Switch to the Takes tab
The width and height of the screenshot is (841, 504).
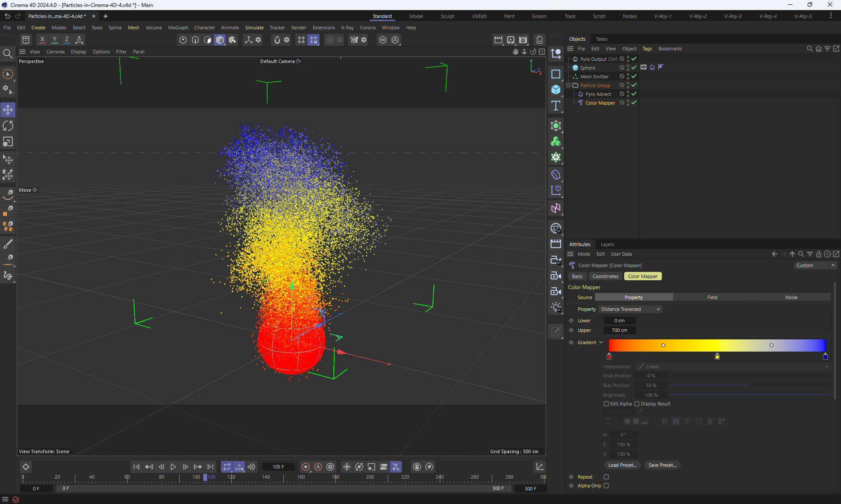coord(601,39)
